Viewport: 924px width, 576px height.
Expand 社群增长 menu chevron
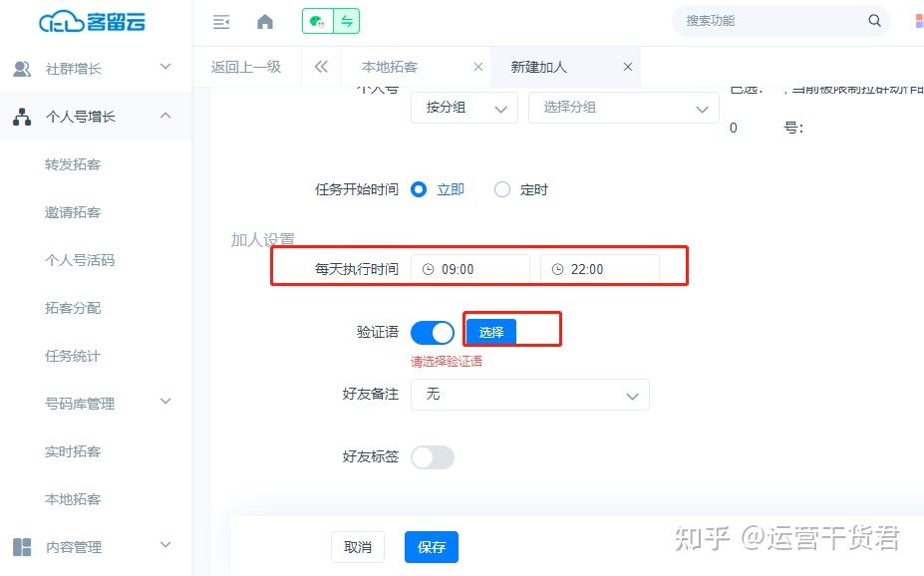[165, 67]
